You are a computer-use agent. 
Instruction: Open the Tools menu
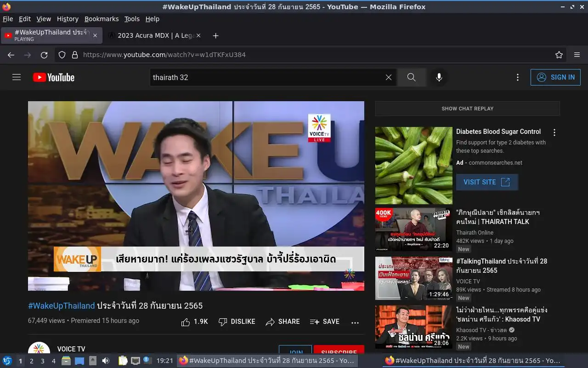(x=132, y=19)
